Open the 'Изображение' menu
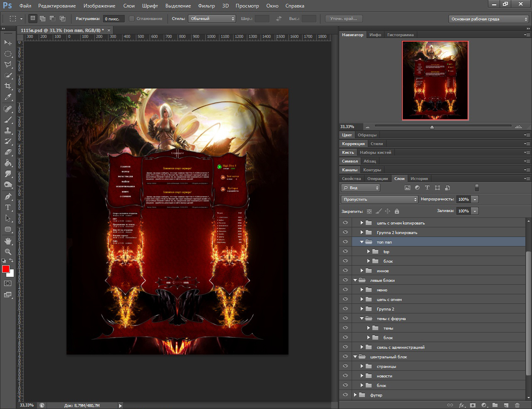The height and width of the screenshot is (409, 532). click(x=99, y=6)
